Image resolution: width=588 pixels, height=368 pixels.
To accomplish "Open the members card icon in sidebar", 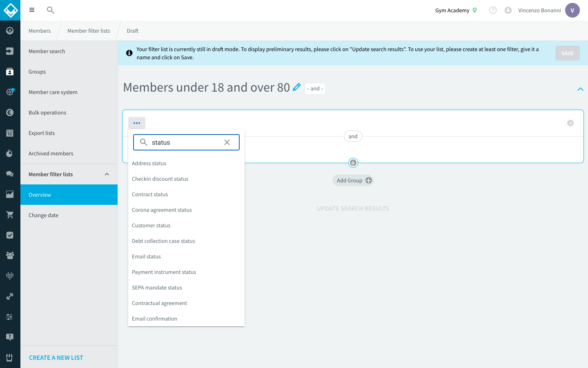I will pos(10,72).
